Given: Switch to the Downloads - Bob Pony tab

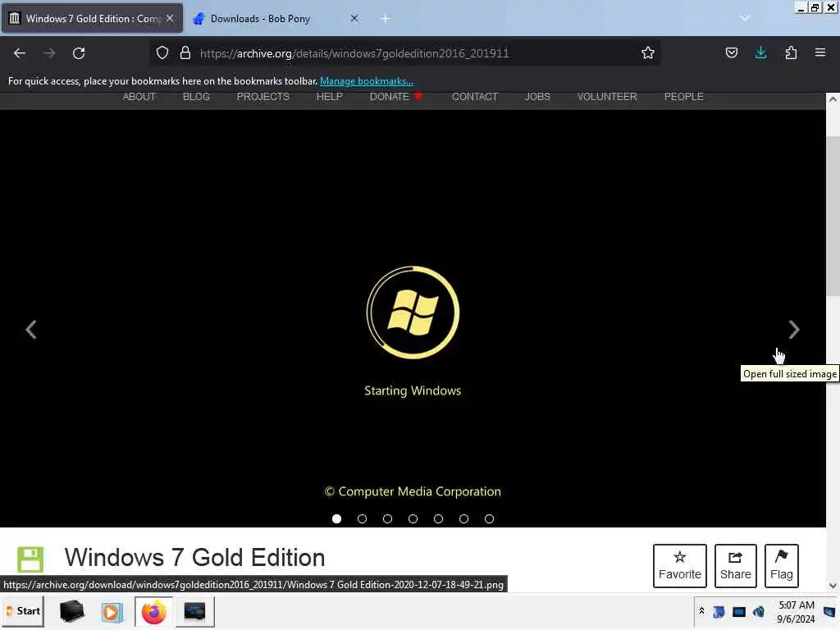Looking at the screenshot, I should pyautogui.click(x=276, y=18).
